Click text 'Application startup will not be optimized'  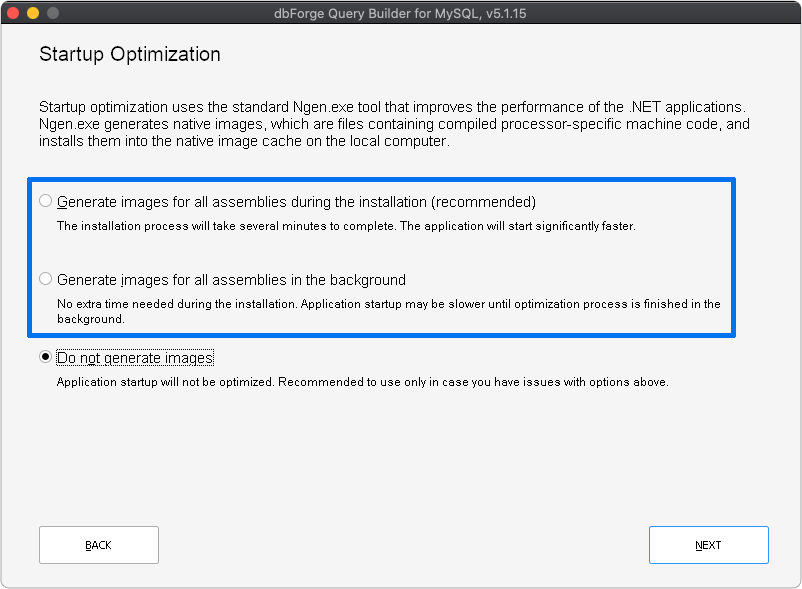pyautogui.click(x=165, y=382)
